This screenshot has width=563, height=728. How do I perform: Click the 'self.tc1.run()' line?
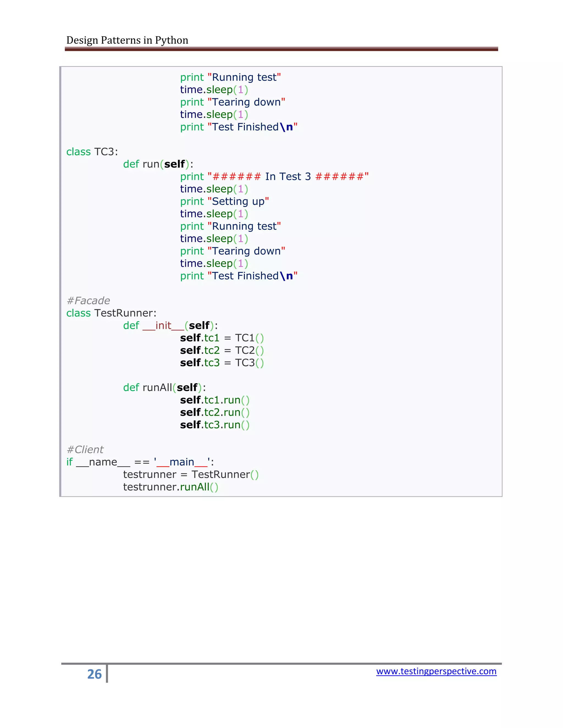[215, 400]
